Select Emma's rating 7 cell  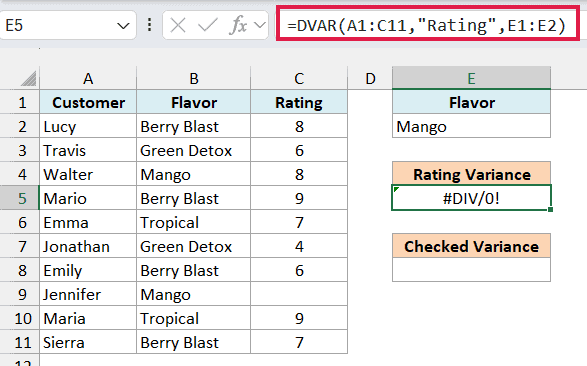pyautogui.click(x=299, y=223)
